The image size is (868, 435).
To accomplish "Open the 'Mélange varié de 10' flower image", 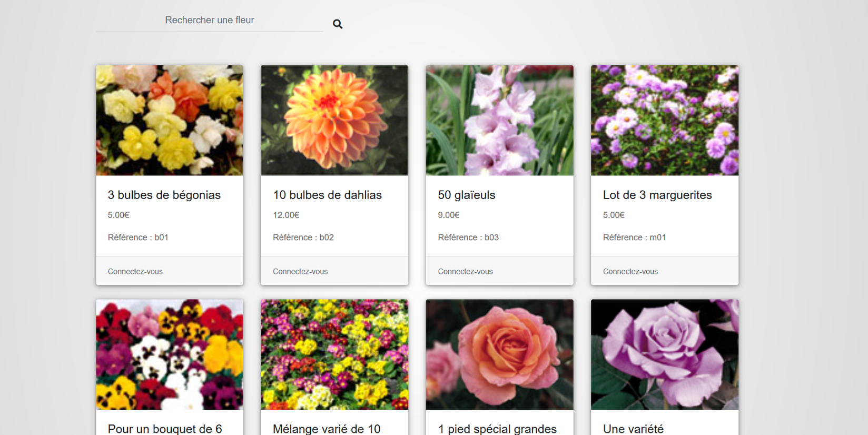I will pyautogui.click(x=334, y=354).
